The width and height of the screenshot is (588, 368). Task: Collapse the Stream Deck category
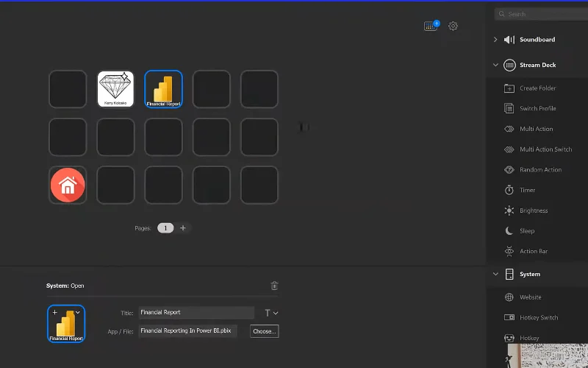[x=495, y=65]
